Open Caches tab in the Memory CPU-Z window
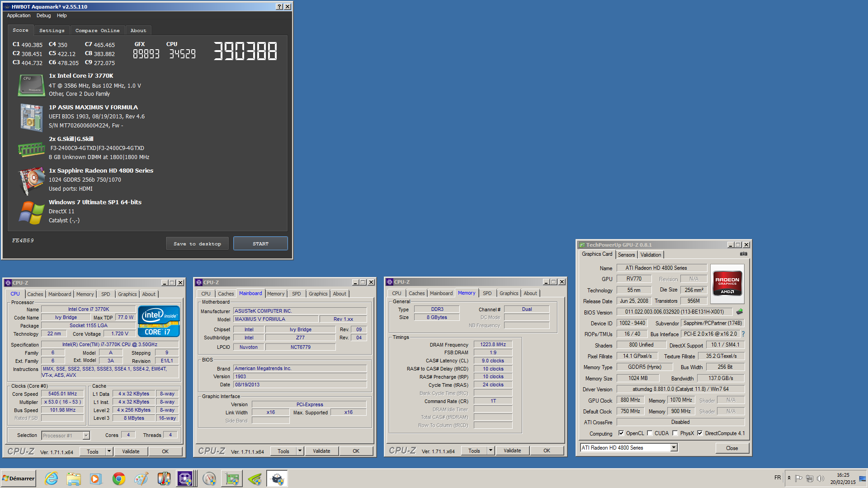Image resolution: width=868 pixels, height=488 pixels. coord(416,293)
